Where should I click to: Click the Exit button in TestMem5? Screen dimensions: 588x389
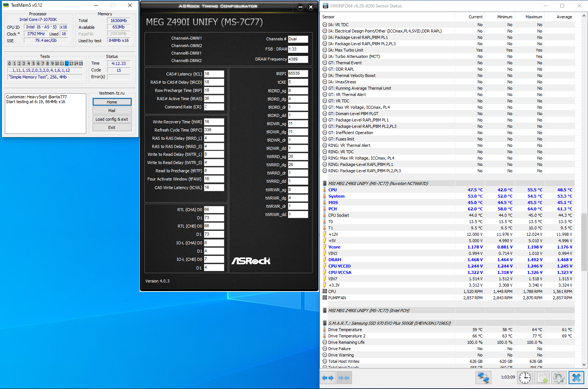112,127
